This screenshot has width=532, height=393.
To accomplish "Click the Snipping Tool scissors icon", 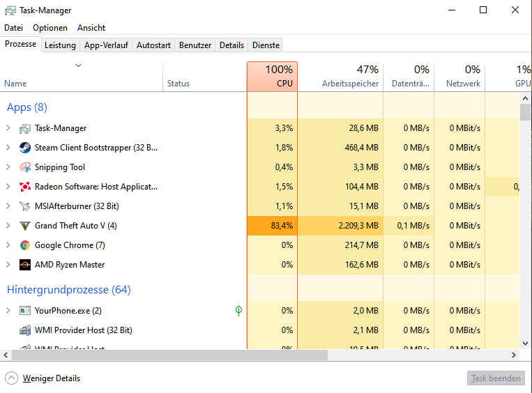I will click(x=25, y=167).
